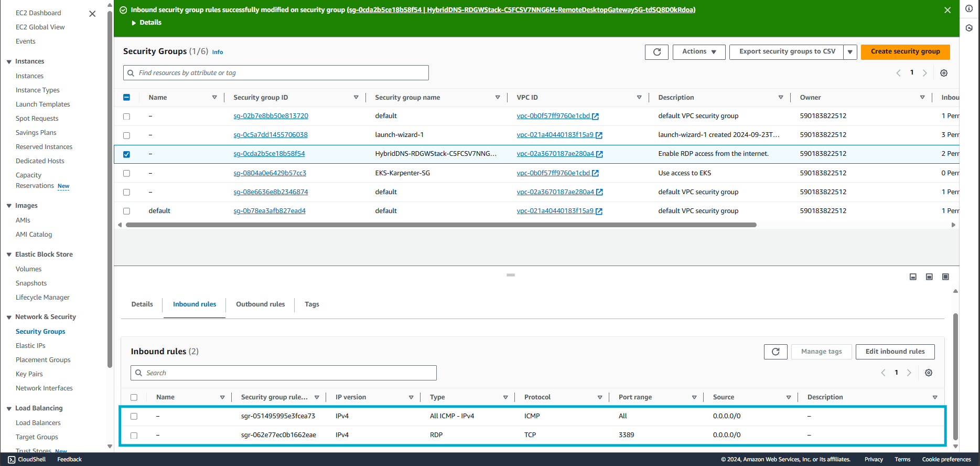Screen dimensions: 980x466
Task: Focus the inbound rules Search field
Action: point(284,373)
